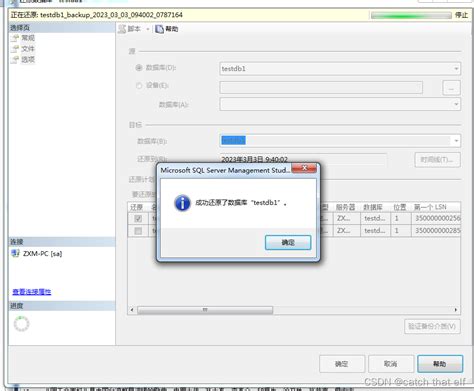
Task: Open the 常规 page in the select page list
Action: tap(28, 38)
